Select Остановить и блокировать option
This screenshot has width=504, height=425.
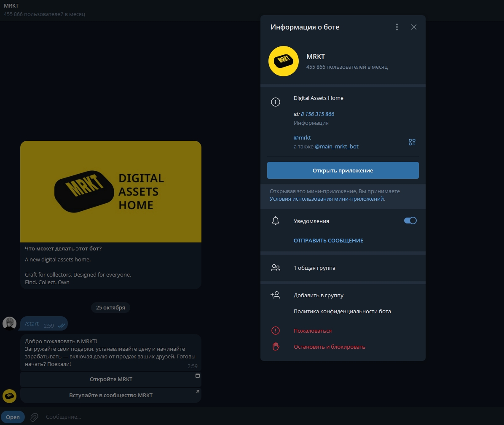pos(329,347)
